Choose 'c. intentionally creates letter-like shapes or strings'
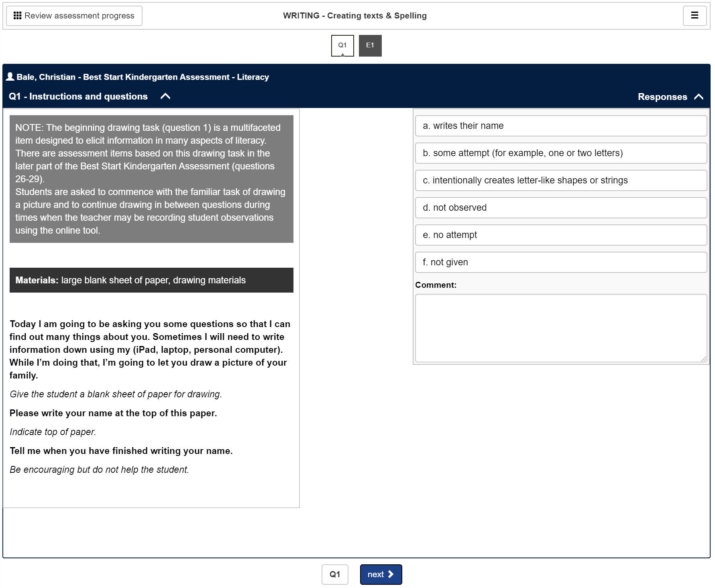Screen dimensions: 715x588 point(560,180)
